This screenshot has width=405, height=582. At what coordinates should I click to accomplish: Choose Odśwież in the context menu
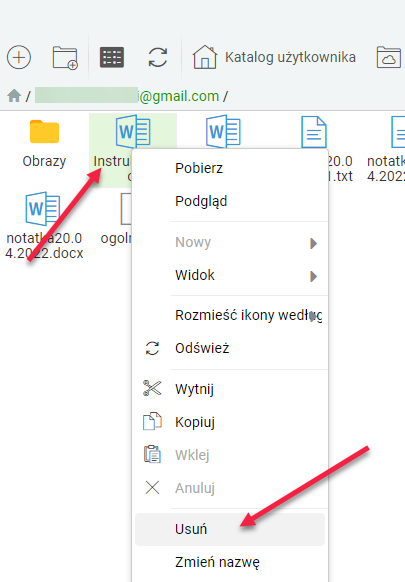tap(230, 349)
